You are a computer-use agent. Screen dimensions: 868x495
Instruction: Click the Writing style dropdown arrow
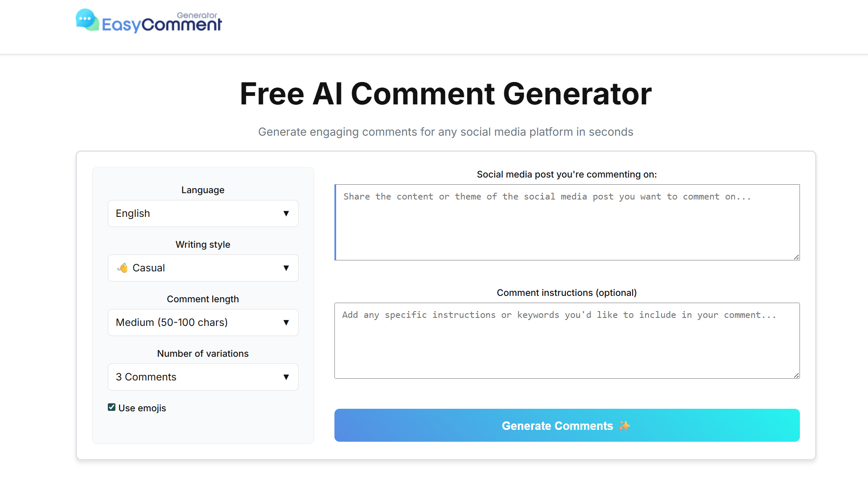286,268
